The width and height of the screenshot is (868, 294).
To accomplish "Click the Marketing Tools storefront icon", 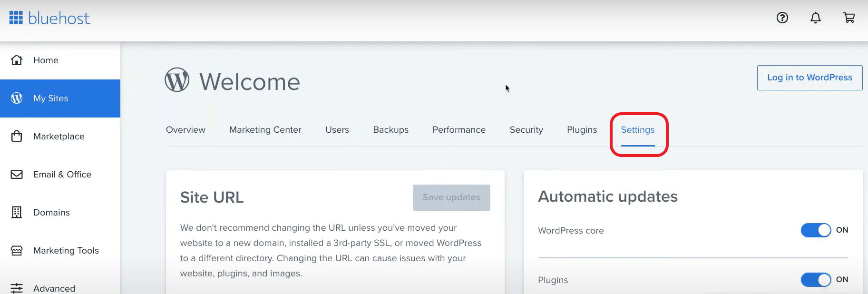I will (17, 250).
